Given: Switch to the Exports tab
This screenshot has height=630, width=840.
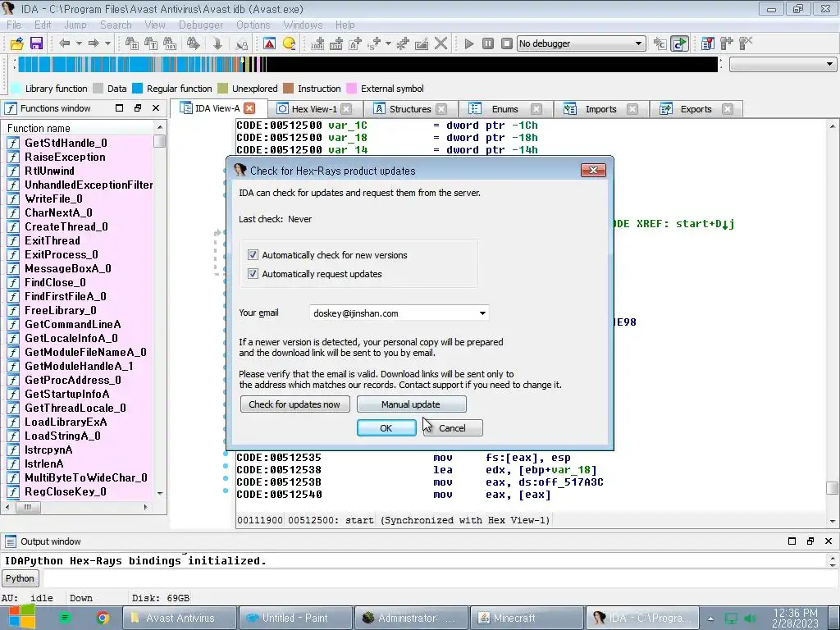Looking at the screenshot, I should pos(696,109).
